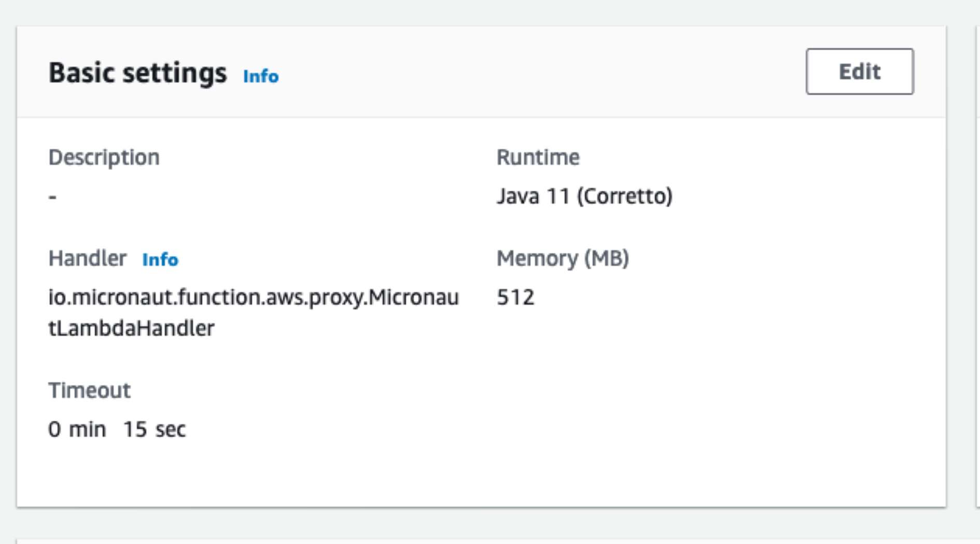Click the Description label
Screen dimensions: 980x544
coord(104,157)
